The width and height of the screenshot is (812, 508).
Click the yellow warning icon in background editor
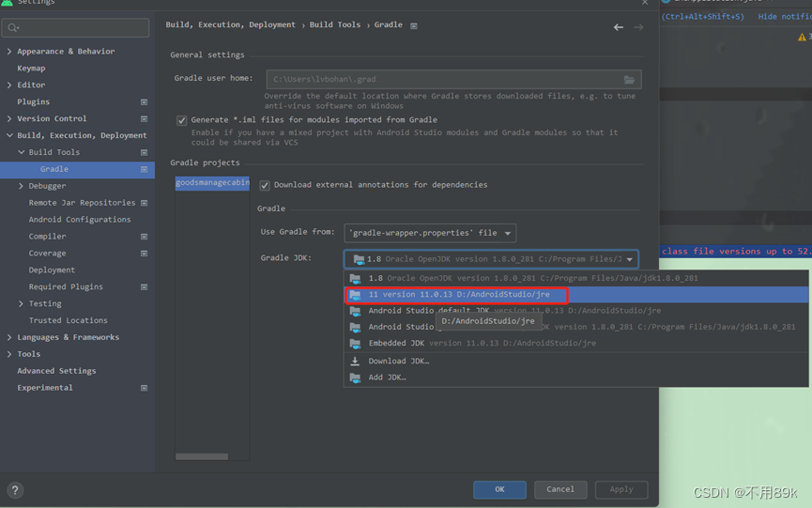[x=802, y=37]
